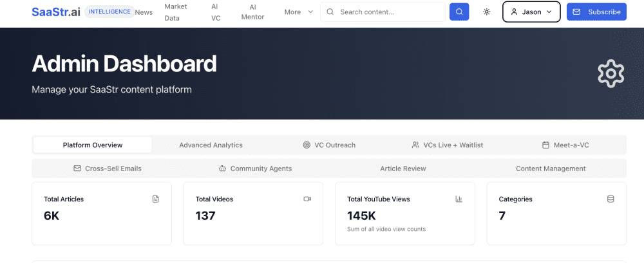The height and width of the screenshot is (263, 644).
Task: Click the target icon on VC Outreach
Action: point(307,145)
